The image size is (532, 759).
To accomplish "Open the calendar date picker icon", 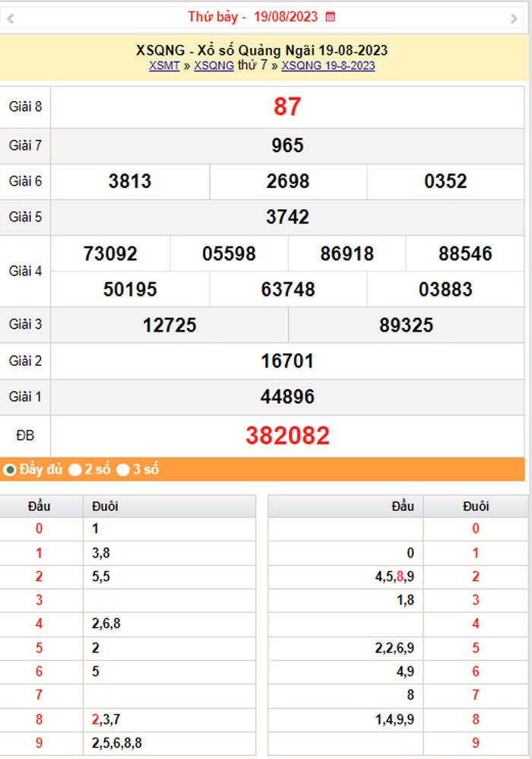I will [x=330, y=16].
